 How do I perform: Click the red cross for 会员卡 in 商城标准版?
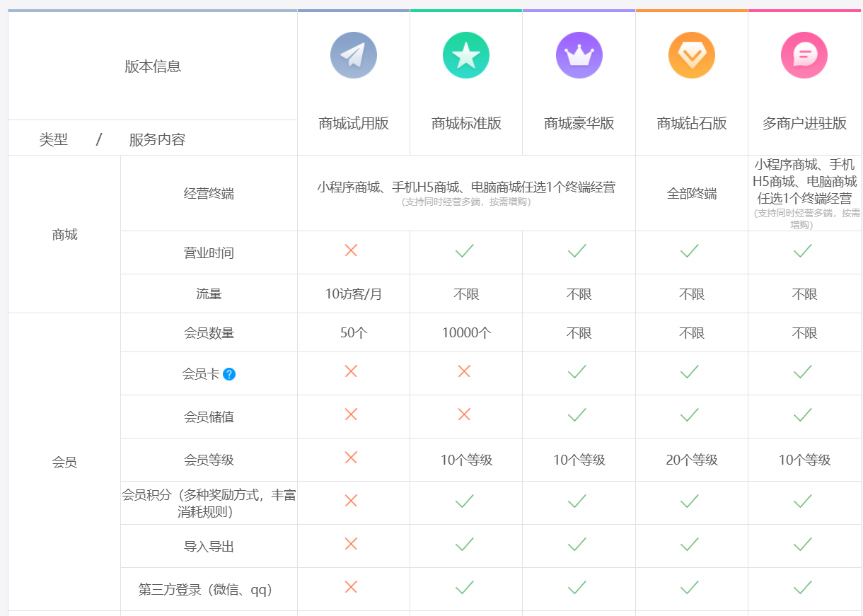464,371
